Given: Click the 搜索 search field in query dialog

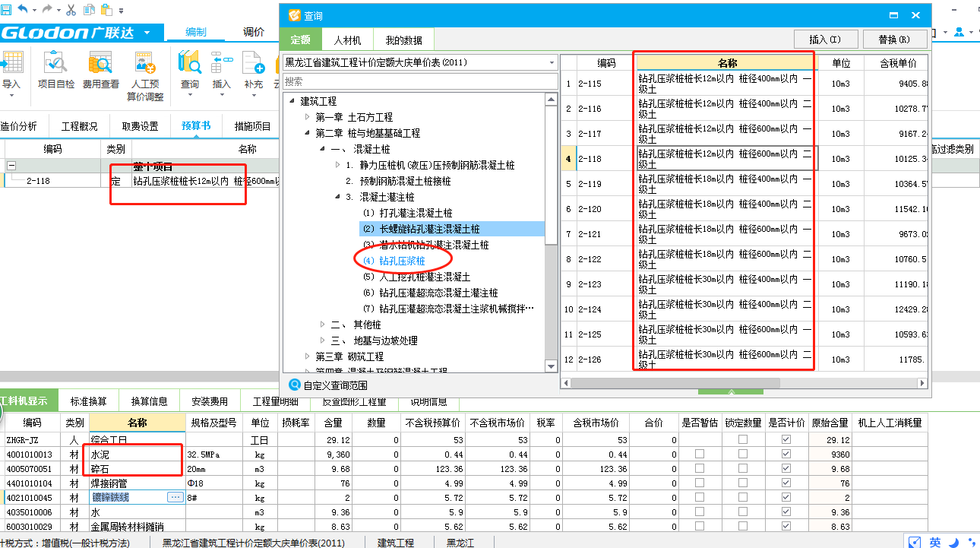Looking at the screenshot, I should pyautogui.click(x=420, y=81).
